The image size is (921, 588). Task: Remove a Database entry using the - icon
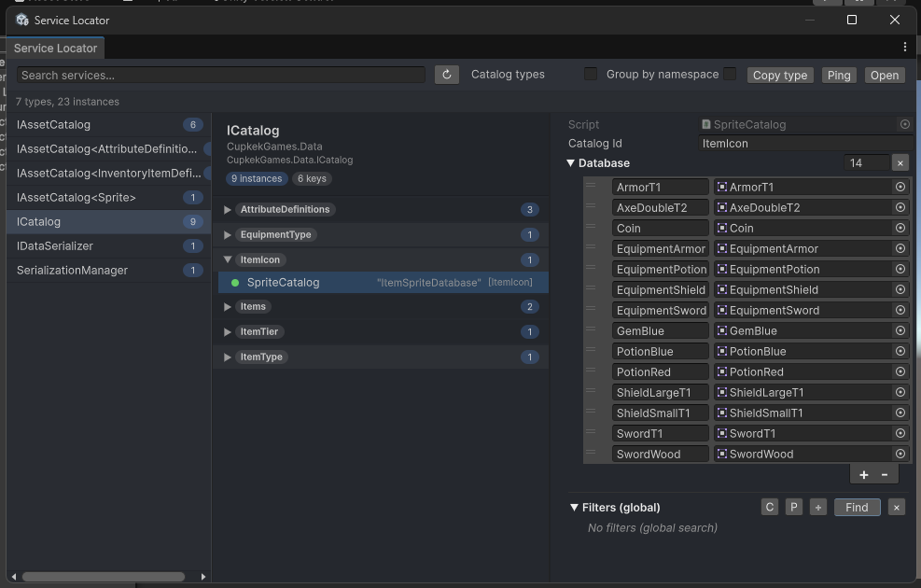point(884,474)
